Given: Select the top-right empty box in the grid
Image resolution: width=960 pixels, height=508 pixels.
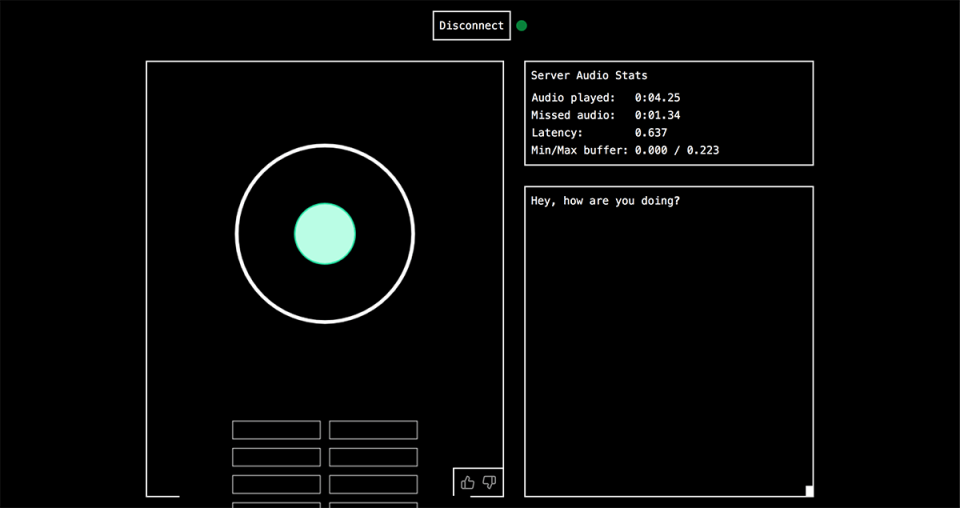Looking at the screenshot, I should point(373,430).
